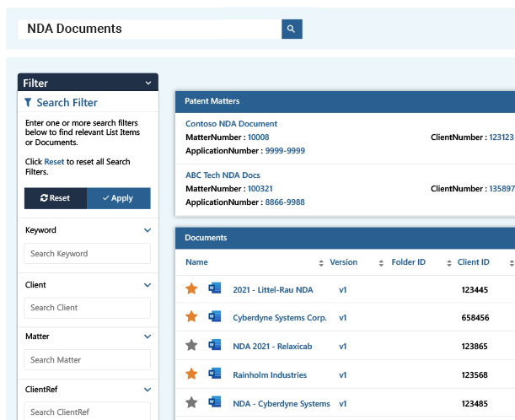Click v1 version of NDA - Cyberdyne Systems
The width and height of the screenshot is (515, 420).
tap(342, 404)
